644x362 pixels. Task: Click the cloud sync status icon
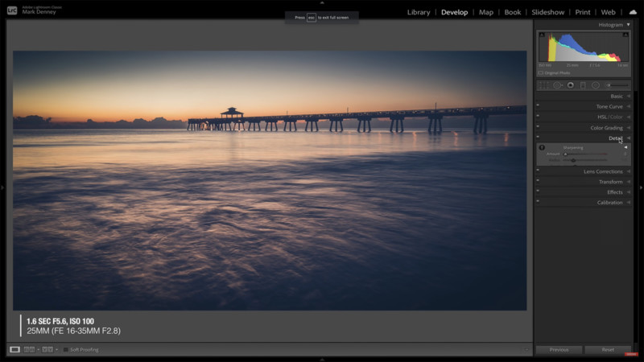pos(633,12)
